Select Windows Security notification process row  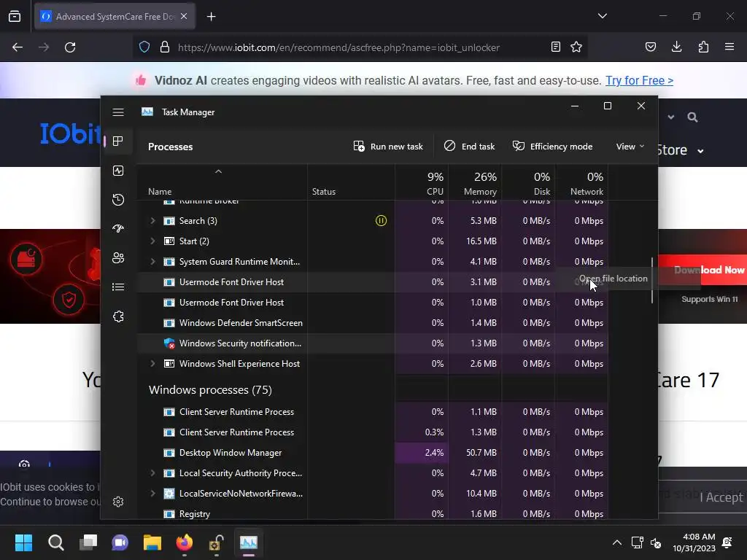click(373, 343)
